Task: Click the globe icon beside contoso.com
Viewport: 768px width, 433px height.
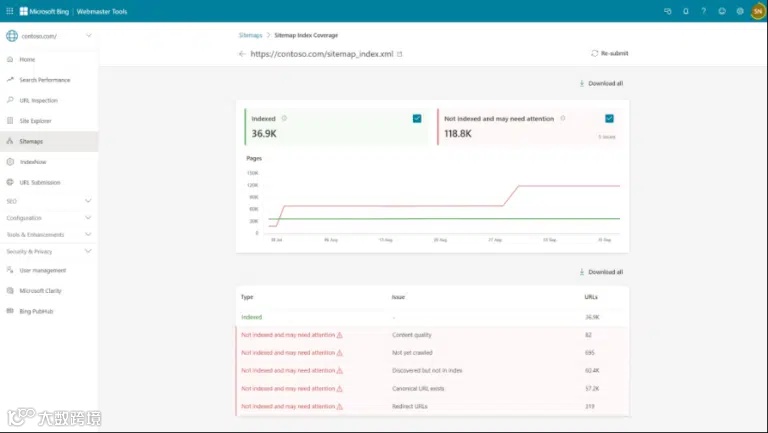Action: (12, 36)
